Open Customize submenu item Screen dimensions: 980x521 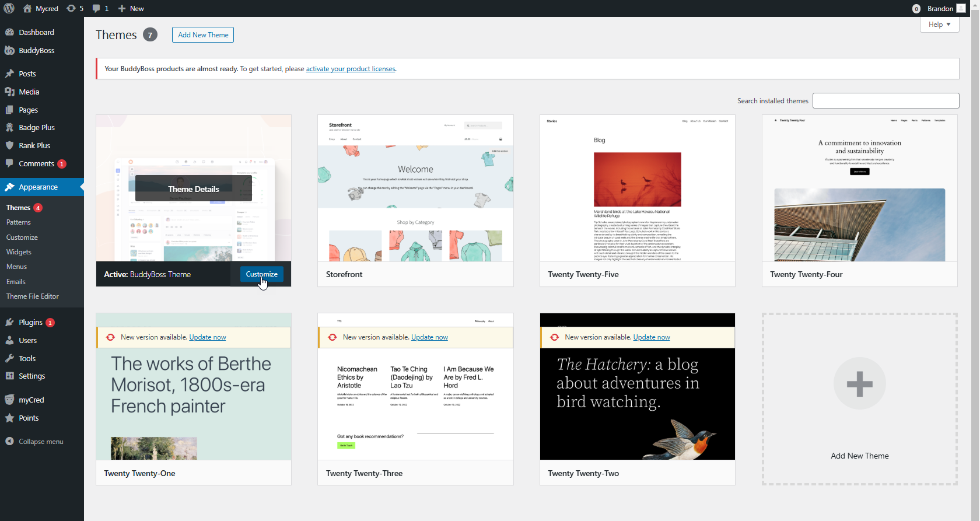coord(22,237)
